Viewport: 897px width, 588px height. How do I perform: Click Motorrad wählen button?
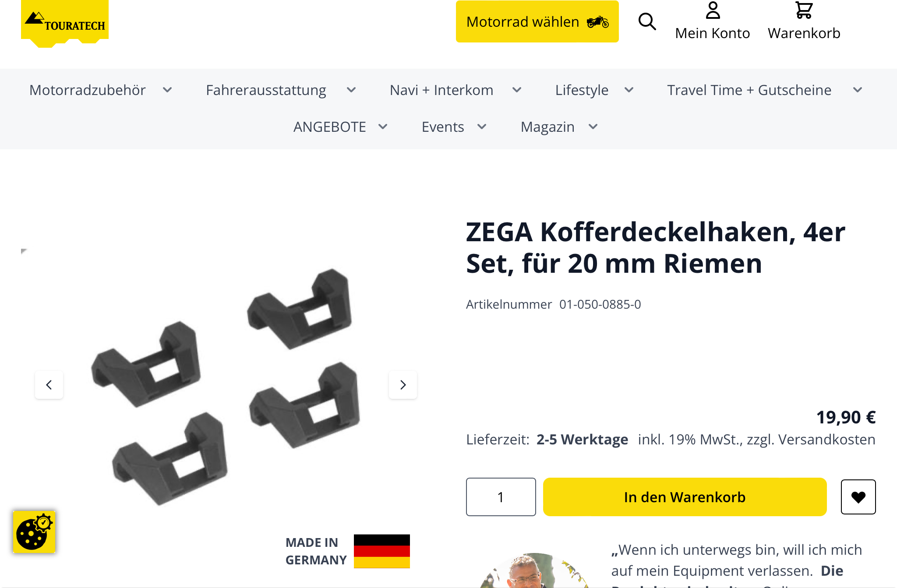click(x=537, y=21)
